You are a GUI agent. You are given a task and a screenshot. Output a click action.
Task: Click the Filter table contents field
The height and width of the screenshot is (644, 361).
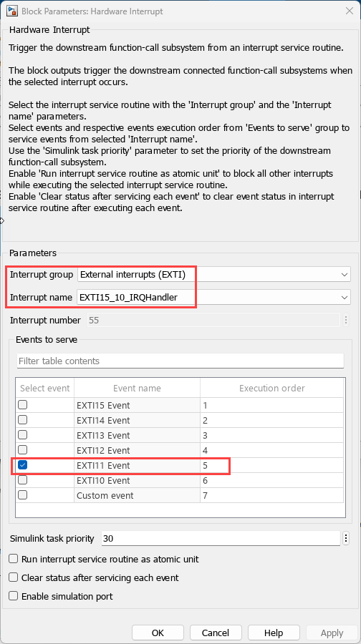pyautogui.click(x=180, y=361)
